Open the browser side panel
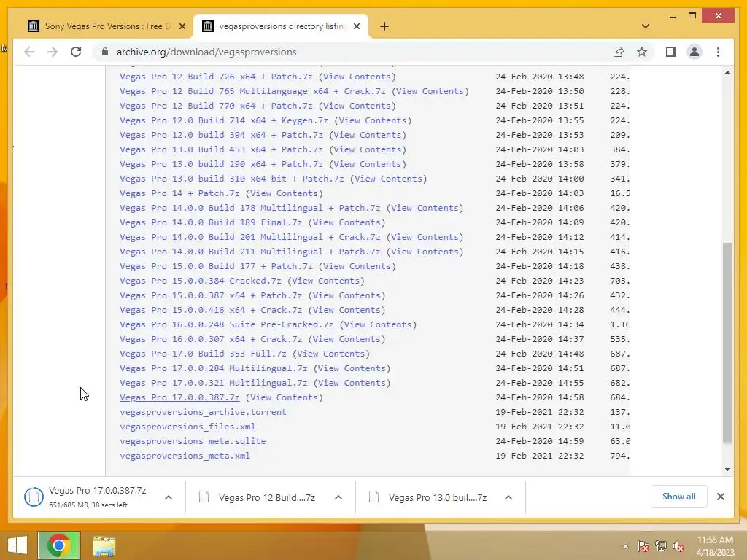 coord(671,52)
